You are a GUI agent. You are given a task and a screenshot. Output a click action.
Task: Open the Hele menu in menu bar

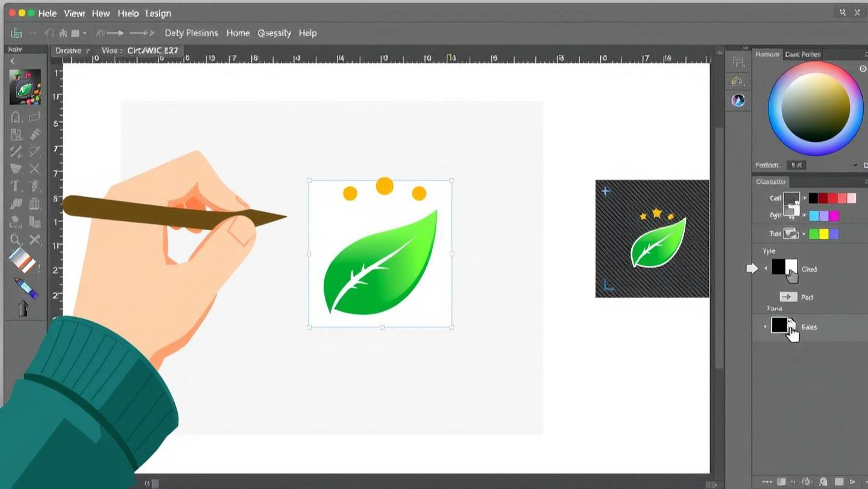click(49, 13)
